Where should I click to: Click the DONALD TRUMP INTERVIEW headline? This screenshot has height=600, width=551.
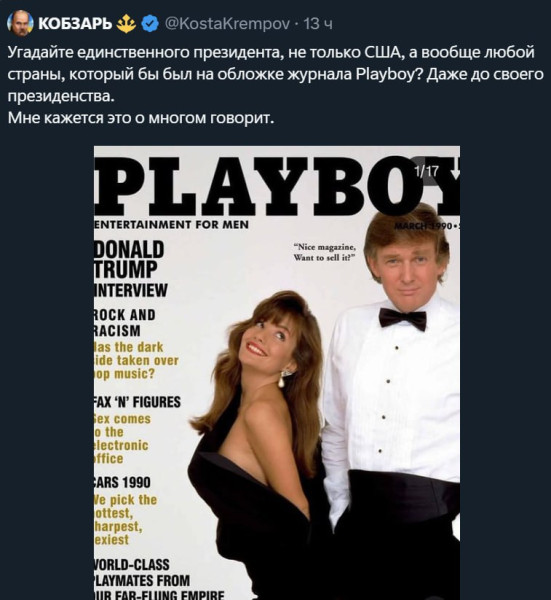(x=130, y=269)
